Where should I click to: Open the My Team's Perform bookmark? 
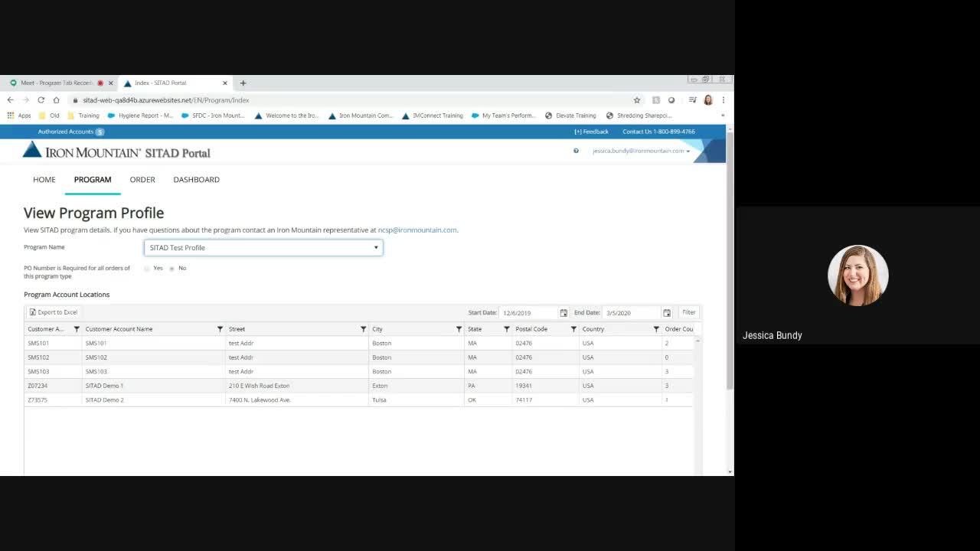click(504, 116)
